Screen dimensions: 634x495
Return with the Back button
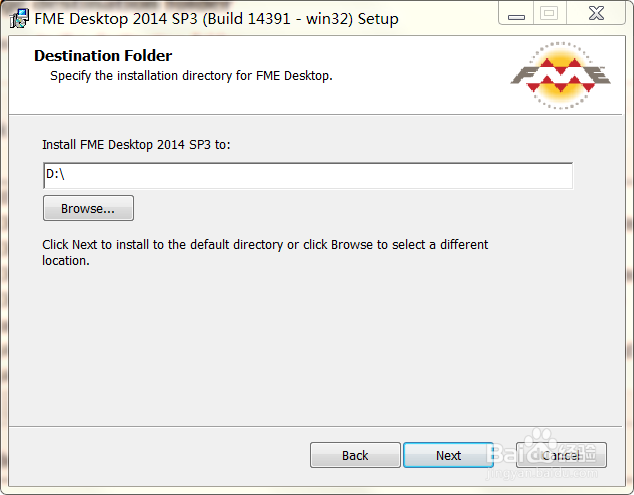pyautogui.click(x=355, y=455)
